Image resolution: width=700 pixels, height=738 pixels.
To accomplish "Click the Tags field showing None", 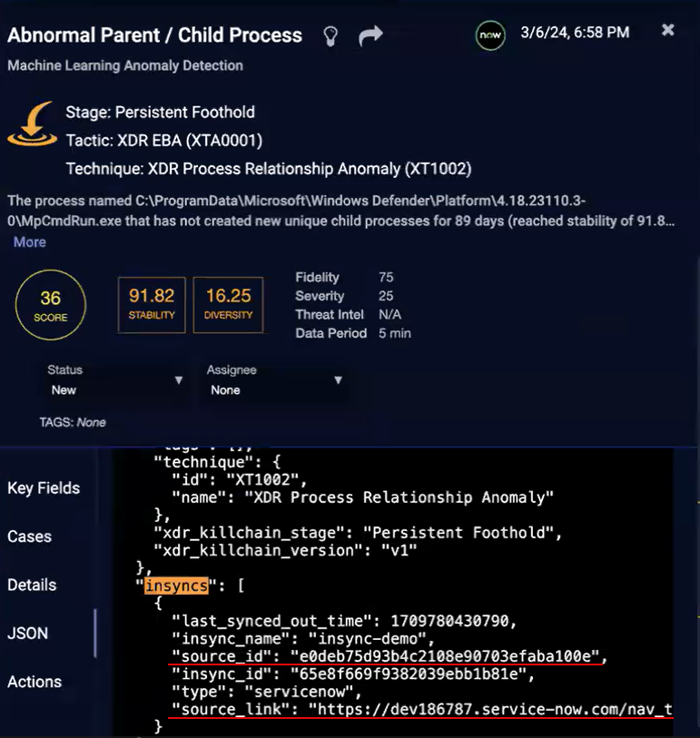I will click(x=73, y=422).
